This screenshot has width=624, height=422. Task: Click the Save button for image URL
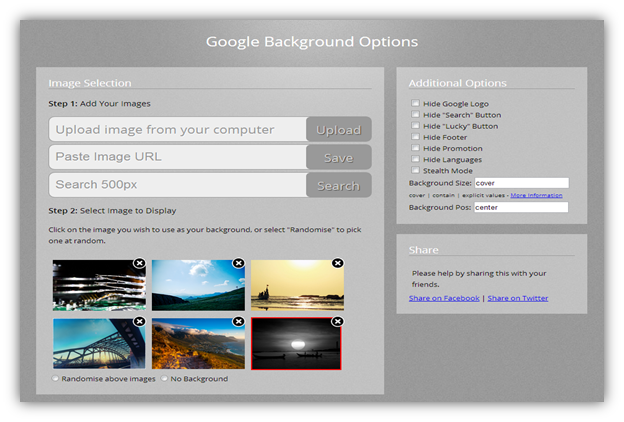tap(339, 157)
